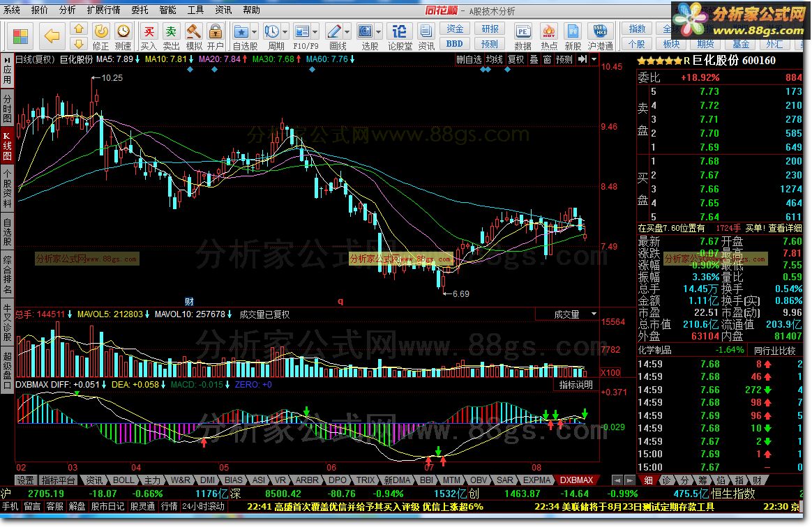Click the blue 财 finance marker
The width and height of the screenshot is (812, 527).
[x=189, y=302]
